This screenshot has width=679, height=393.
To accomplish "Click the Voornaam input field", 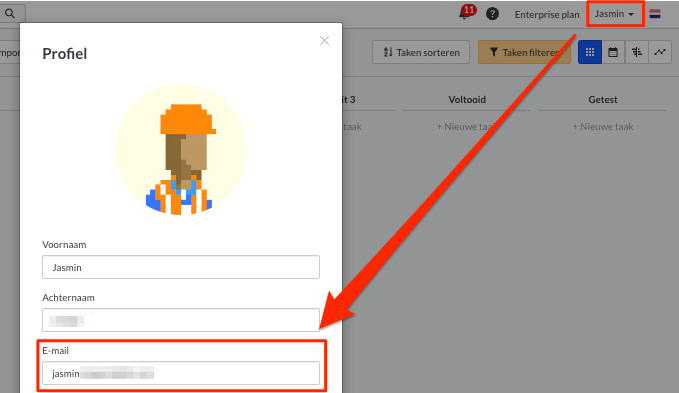I will pyautogui.click(x=181, y=267).
